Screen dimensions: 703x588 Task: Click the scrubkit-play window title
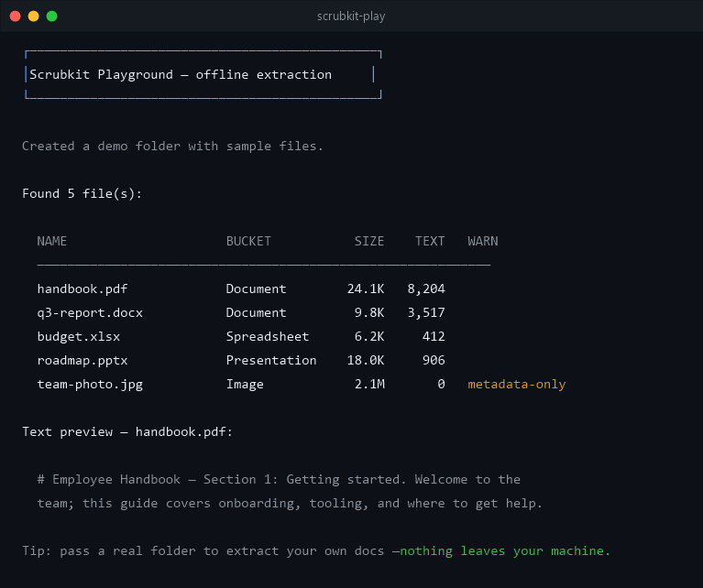tap(351, 16)
